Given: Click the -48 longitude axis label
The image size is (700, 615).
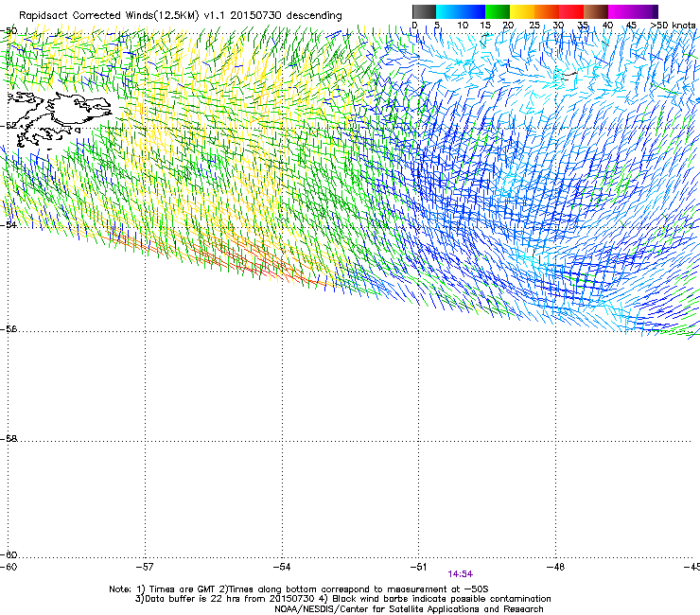Looking at the screenshot, I should coord(555,567).
